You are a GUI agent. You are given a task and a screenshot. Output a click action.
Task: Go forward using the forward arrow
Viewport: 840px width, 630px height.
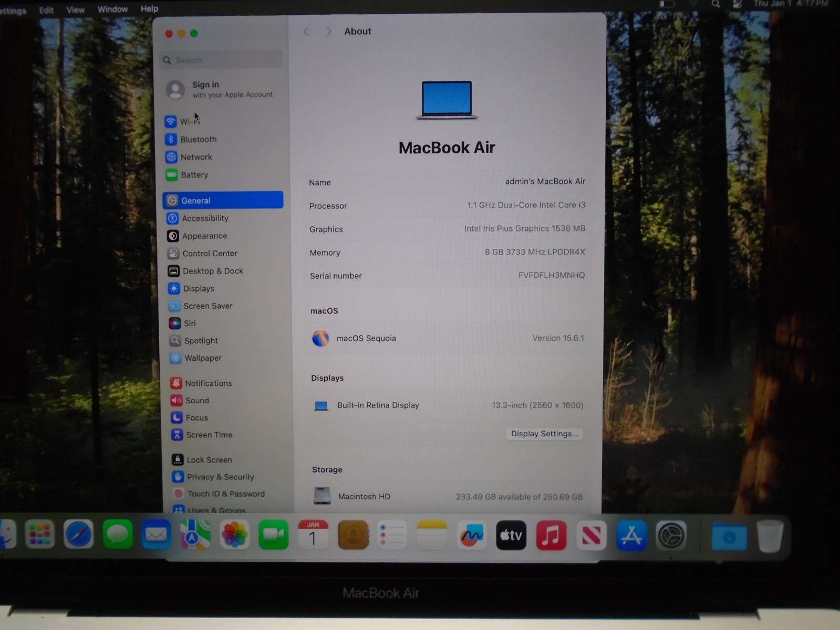[x=328, y=31]
